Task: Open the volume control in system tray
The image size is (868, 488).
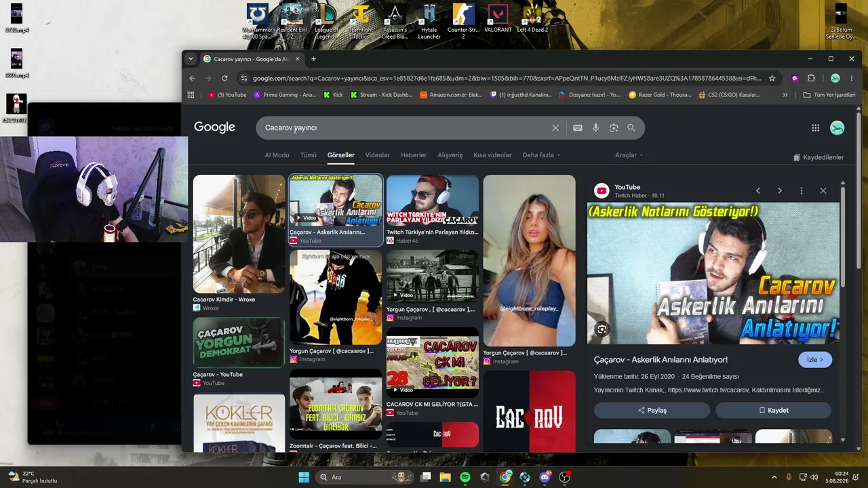Action: click(814, 477)
